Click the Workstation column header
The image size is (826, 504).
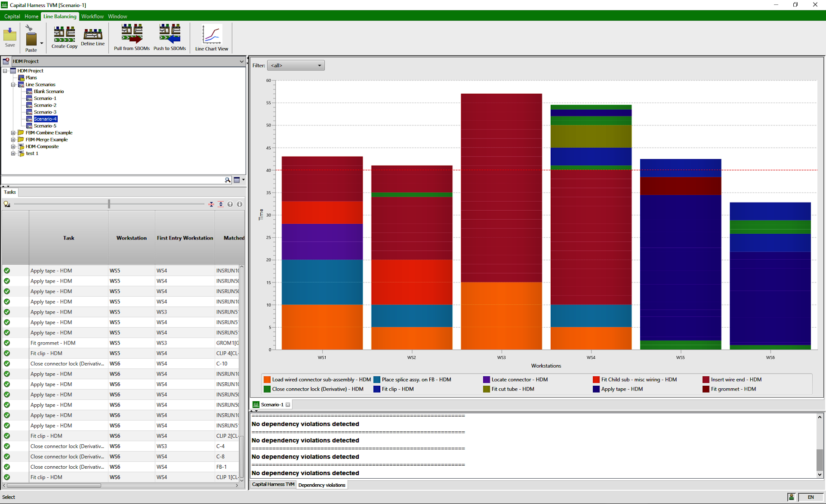click(x=131, y=238)
